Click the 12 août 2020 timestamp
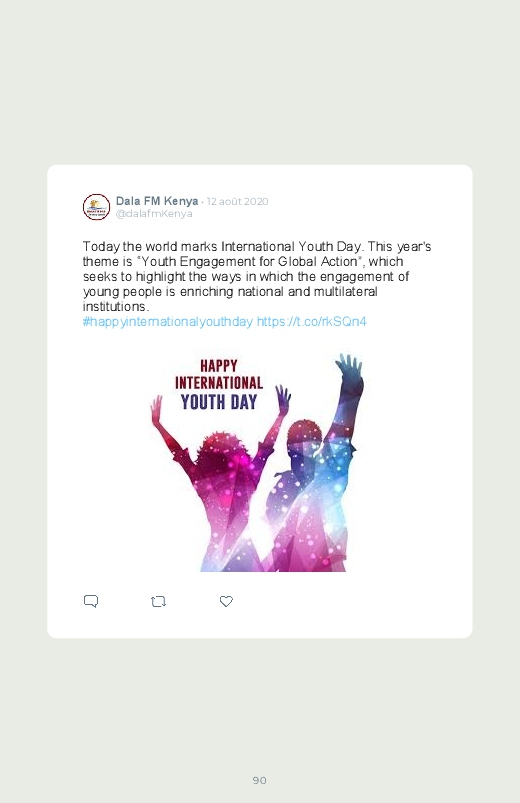 pos(237,201)
